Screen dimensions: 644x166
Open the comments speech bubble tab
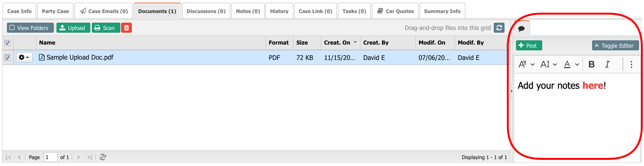(x=521, y=29)
